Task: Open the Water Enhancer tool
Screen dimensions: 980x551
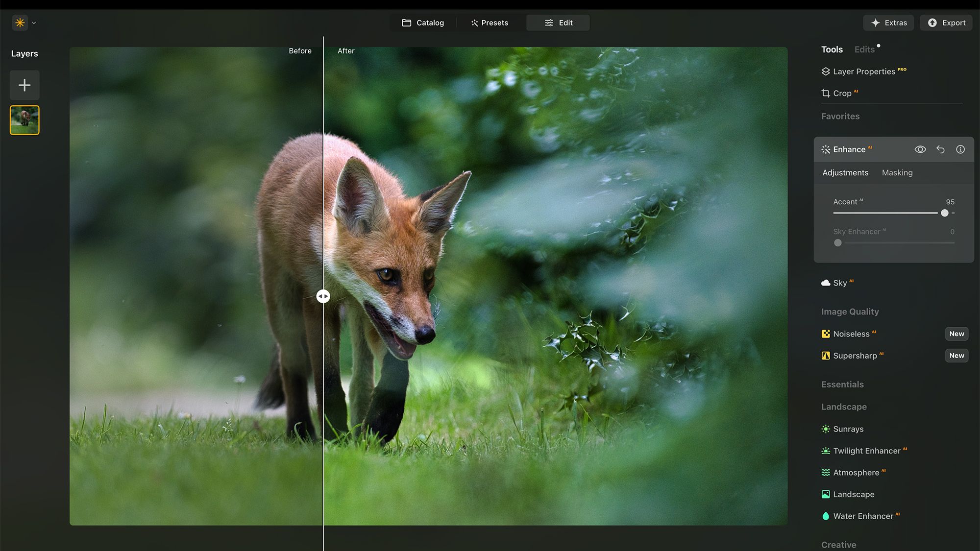Action: (x=862, y=516)
